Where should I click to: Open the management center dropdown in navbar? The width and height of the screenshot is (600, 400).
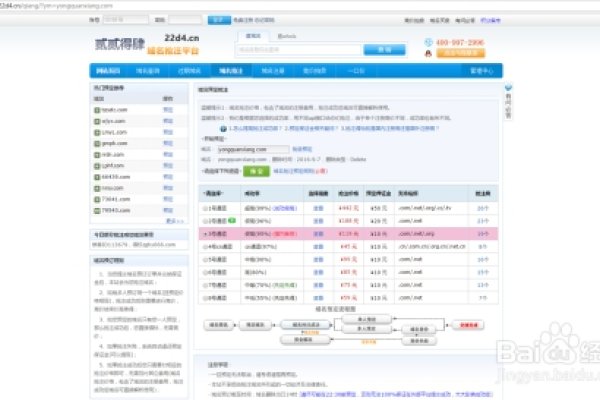pos(481,72)
